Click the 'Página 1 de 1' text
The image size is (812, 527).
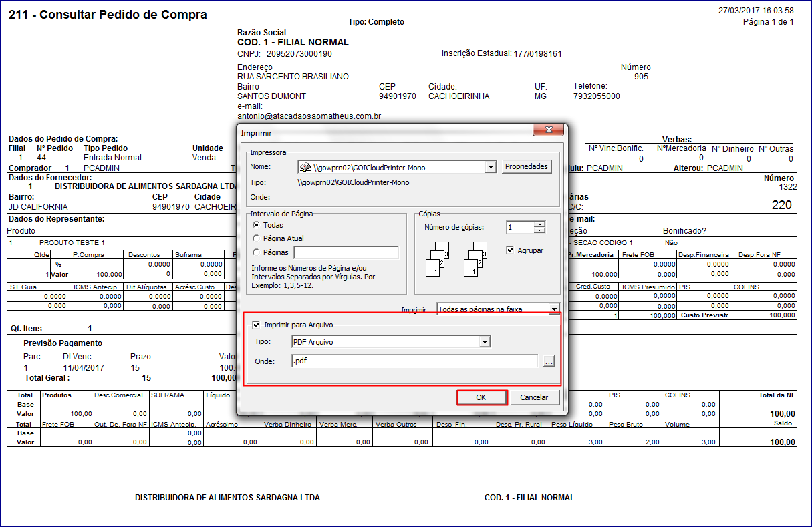pyautogui.click(x=769, y=22)
